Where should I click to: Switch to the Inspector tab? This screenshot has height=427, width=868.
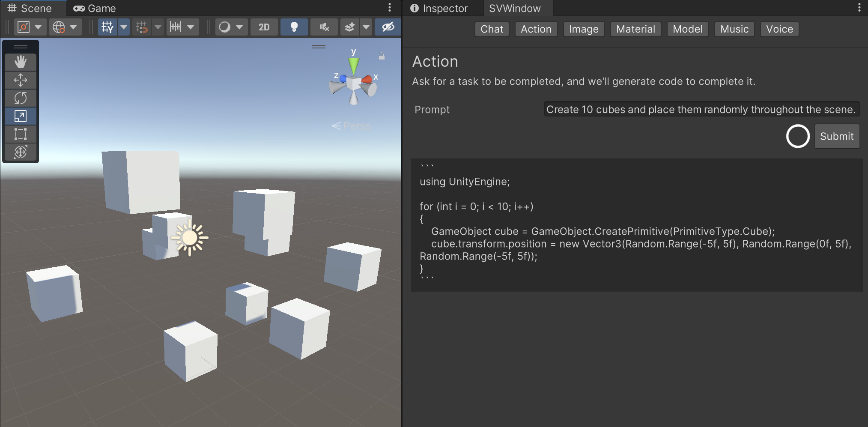439,9
